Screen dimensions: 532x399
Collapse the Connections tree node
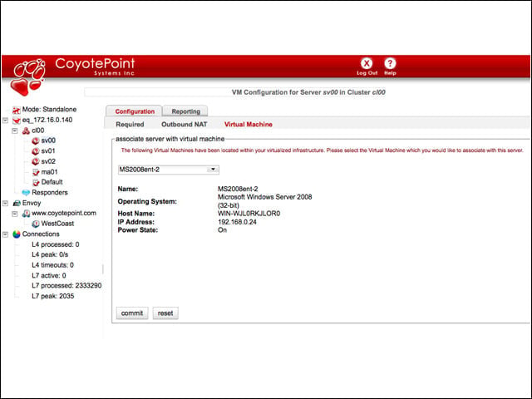[6, 234]
